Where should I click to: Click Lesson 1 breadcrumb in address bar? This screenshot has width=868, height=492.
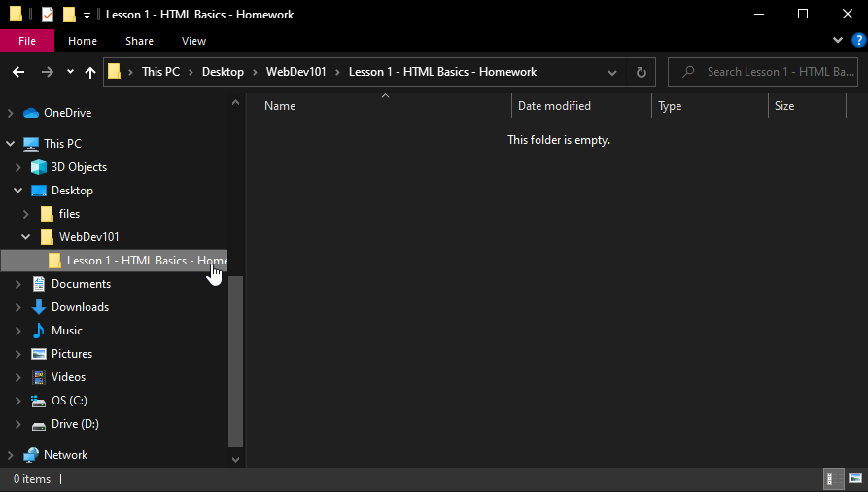click(x=442, y=72)
